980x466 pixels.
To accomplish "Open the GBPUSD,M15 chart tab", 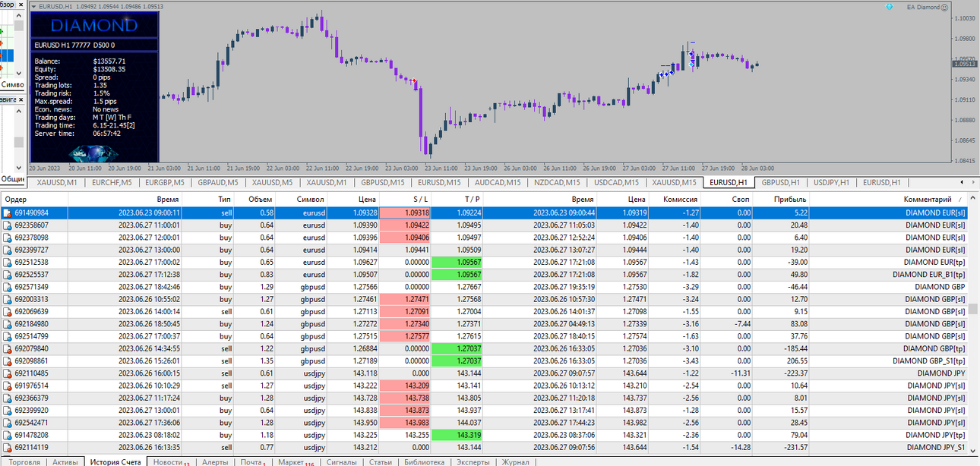I will 382,182.
